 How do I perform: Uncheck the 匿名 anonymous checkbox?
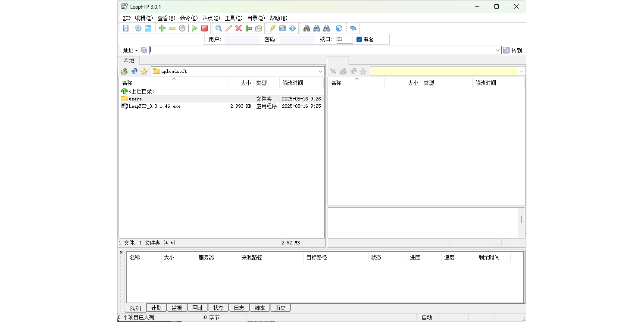coord(359,40)
